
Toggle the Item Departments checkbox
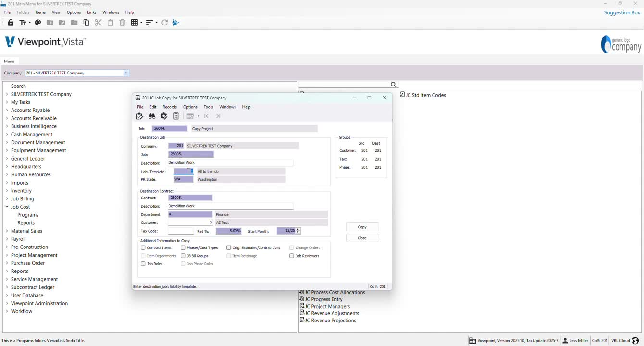click(143, 256)
